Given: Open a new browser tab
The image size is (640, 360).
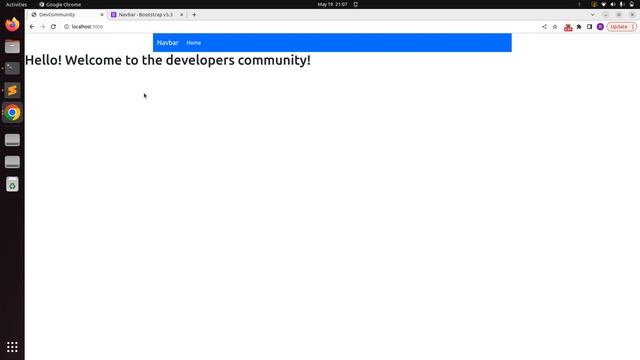Looking at the screenshot, I should 194,15.
